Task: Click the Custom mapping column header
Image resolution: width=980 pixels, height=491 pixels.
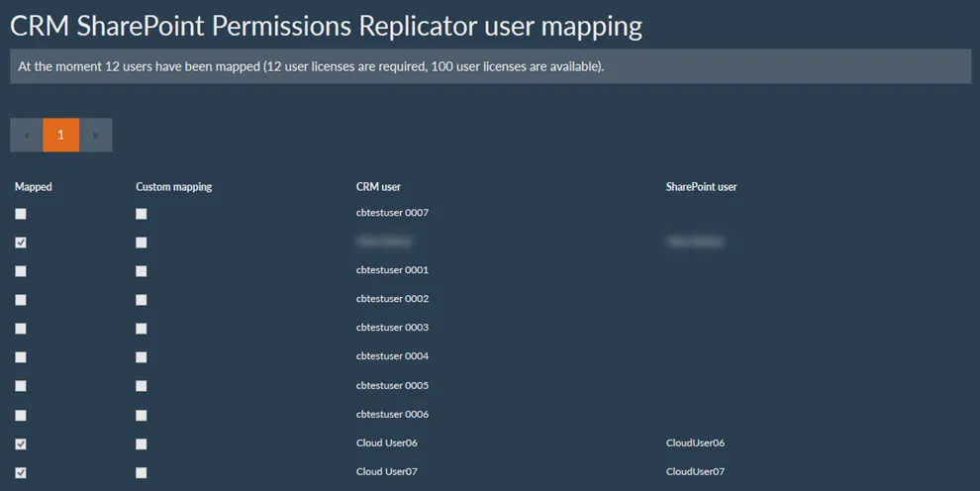Action: (x=173, y=187)
